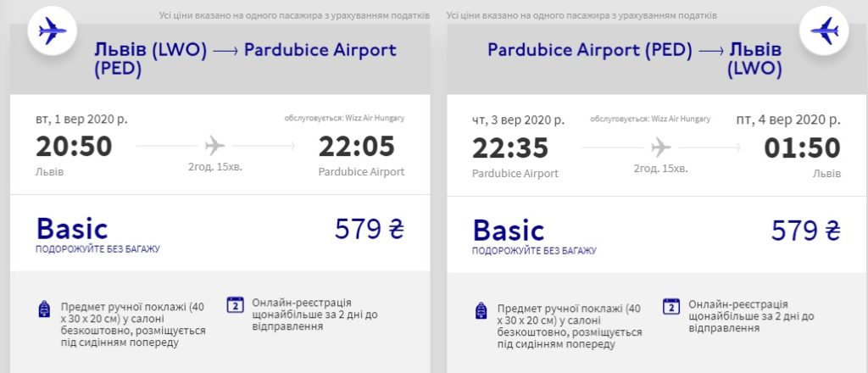
Task: Click the 01:50 arrival time
Action: point(802,148)
